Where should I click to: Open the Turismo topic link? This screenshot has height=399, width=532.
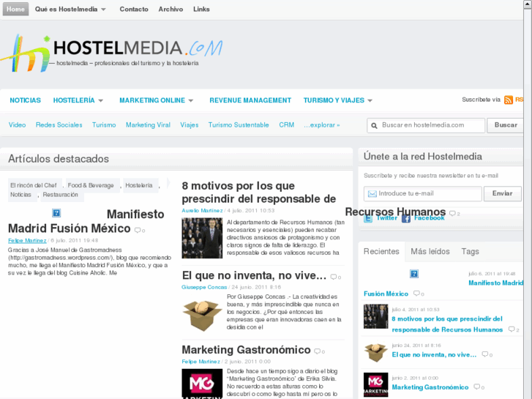pyautogui.click(x=104, y=125)
